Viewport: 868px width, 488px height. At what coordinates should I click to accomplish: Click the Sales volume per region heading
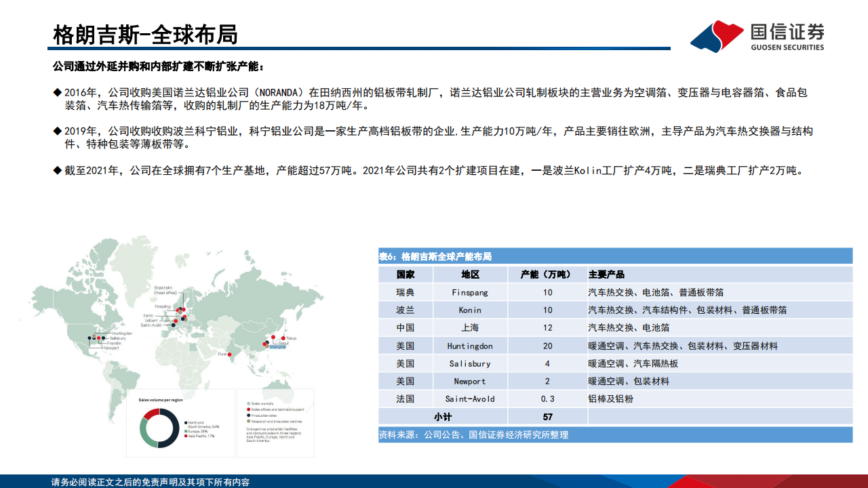point(161,400)
